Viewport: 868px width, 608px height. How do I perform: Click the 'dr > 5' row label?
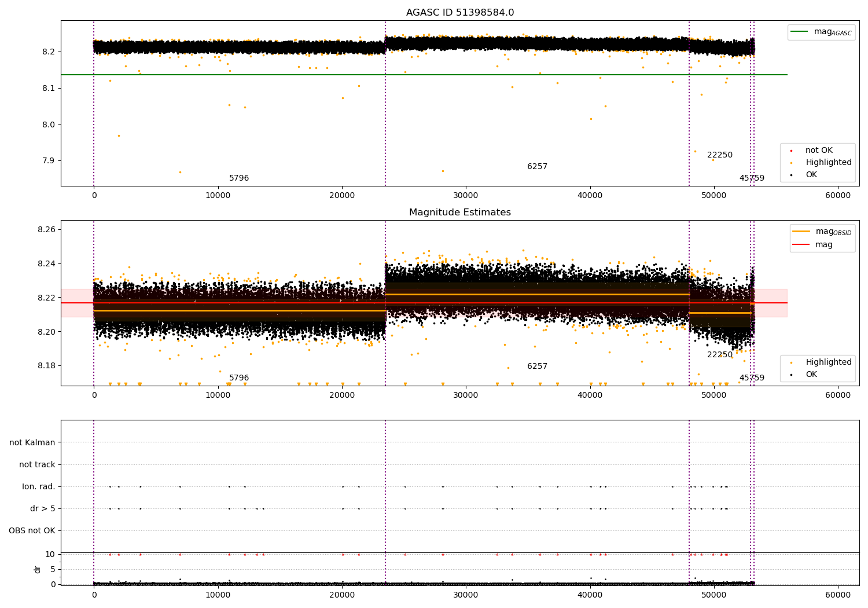pyautogui.click(x=43, y=509)
